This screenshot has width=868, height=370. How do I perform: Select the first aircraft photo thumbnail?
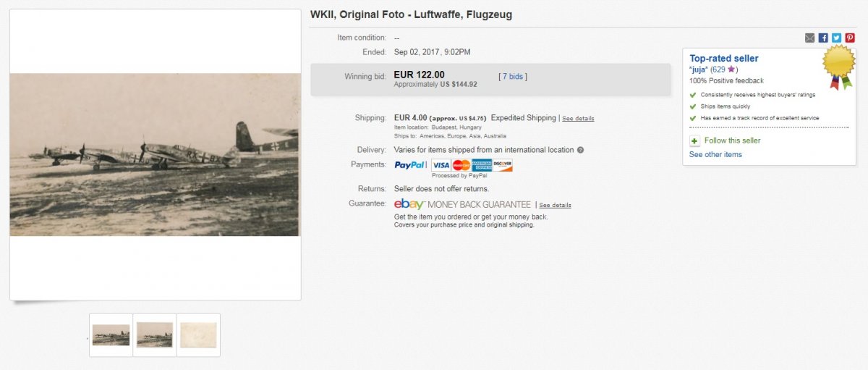(x=111, y=335)
